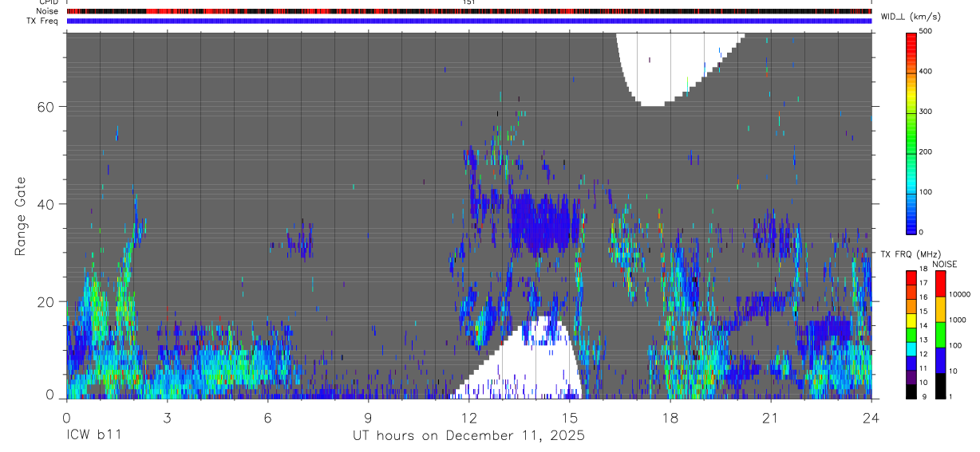The image size is (980, 452).
Task: Select the red-and-black Noise strip above the plot
Action: pos(469,11)
